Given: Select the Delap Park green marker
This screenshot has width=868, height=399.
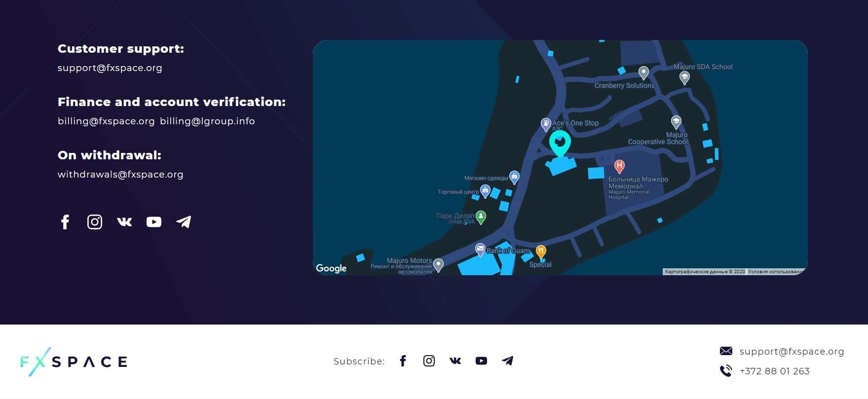Looking at the screenshot, I should pos(481,217).
